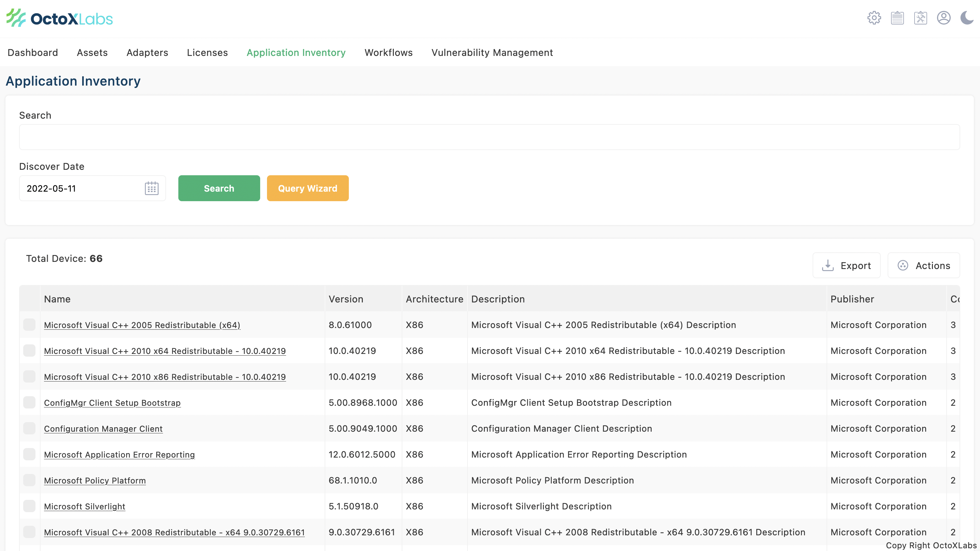Go to the Dashboard tab

click(x=33, y=53)
